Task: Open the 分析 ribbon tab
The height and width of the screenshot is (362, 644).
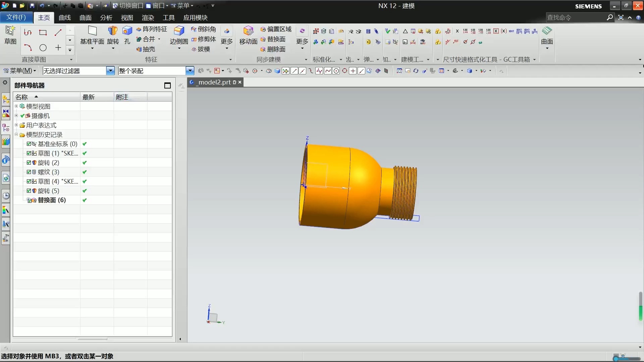Action: (106, 17)
